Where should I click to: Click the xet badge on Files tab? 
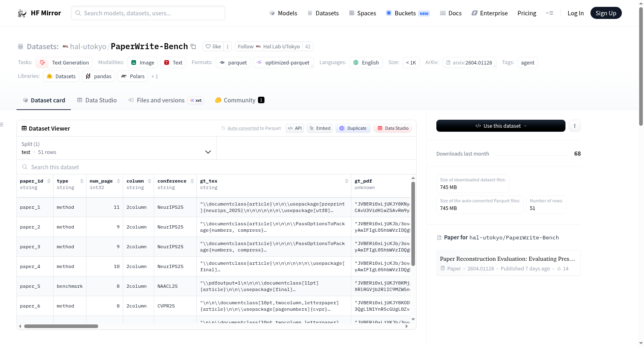tap(196, 100)
